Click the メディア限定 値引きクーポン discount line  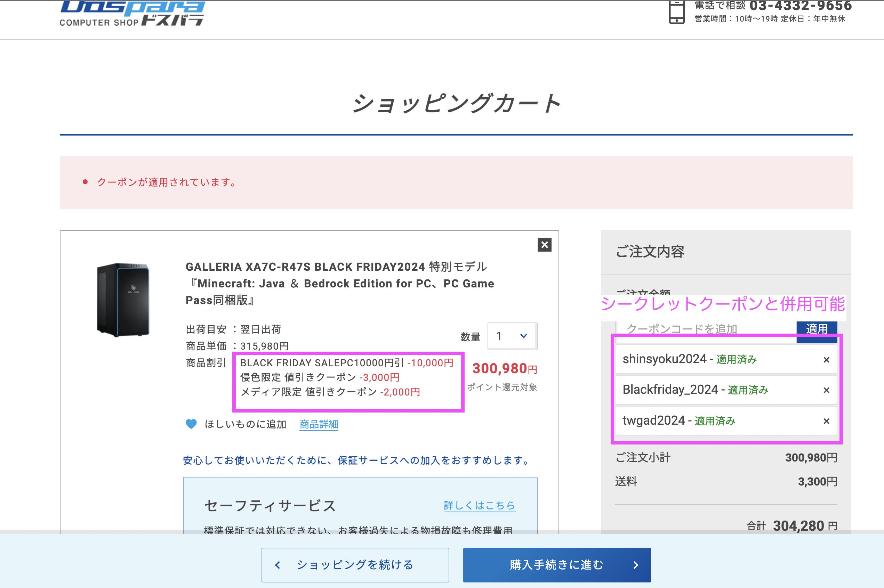tap(330, 392)
